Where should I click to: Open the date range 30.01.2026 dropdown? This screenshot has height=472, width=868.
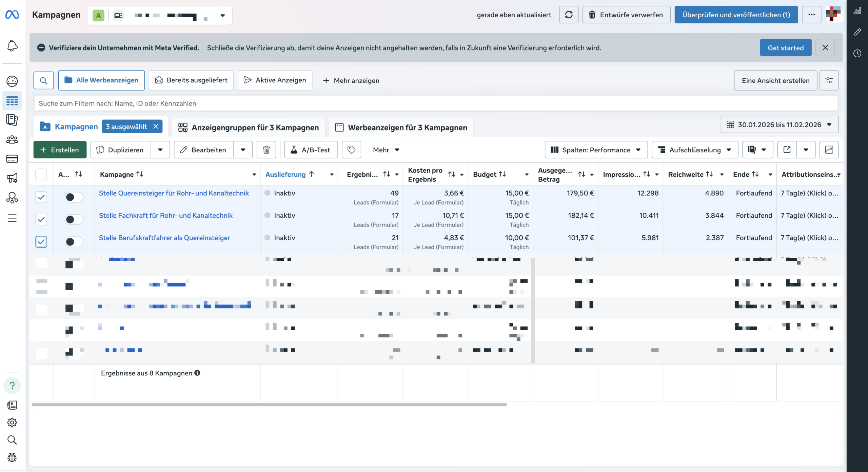[780, 125]
